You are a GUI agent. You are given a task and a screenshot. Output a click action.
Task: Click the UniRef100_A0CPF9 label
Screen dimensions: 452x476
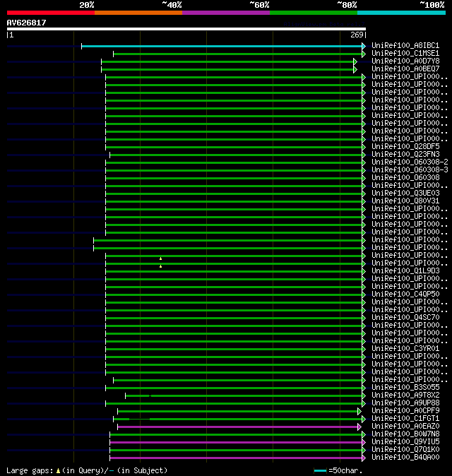point(405,411)
